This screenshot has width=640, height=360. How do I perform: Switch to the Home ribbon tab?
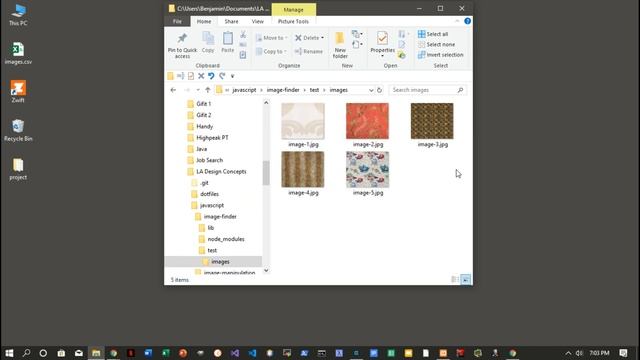tap(204, 21)
